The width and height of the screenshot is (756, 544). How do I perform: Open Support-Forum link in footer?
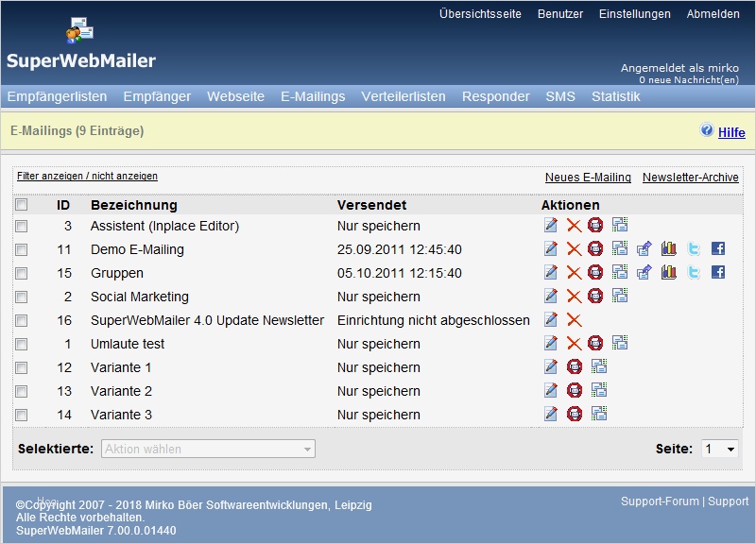pyautogui.click(x=660, y=501)
